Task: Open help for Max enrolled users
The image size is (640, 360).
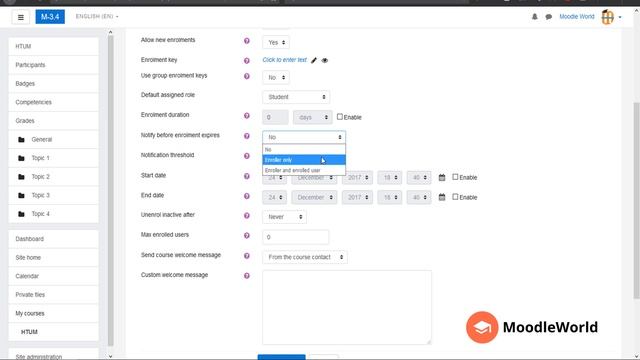Action: click(247, 236)
